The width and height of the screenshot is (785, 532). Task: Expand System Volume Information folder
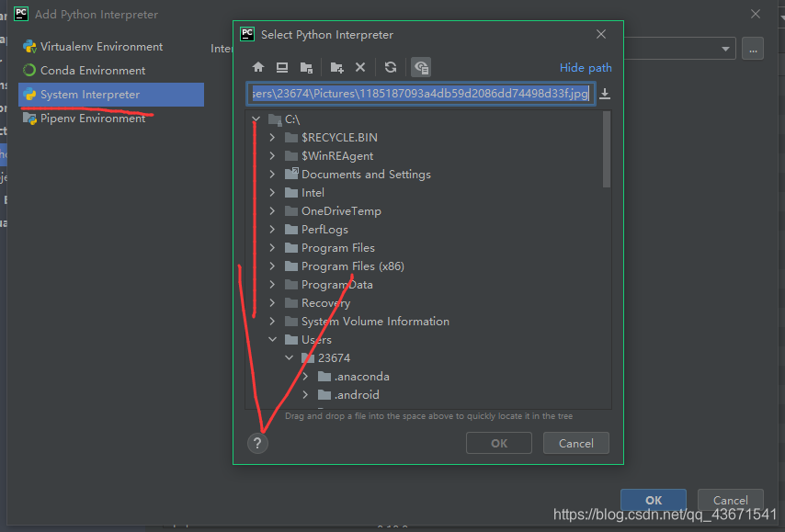(272, 322)
